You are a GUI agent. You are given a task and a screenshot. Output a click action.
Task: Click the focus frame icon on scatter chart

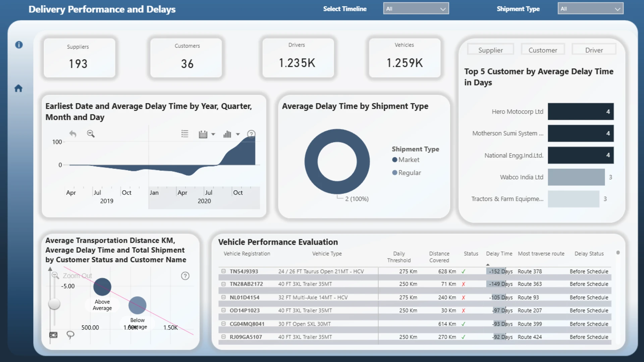tap(53, 335)
